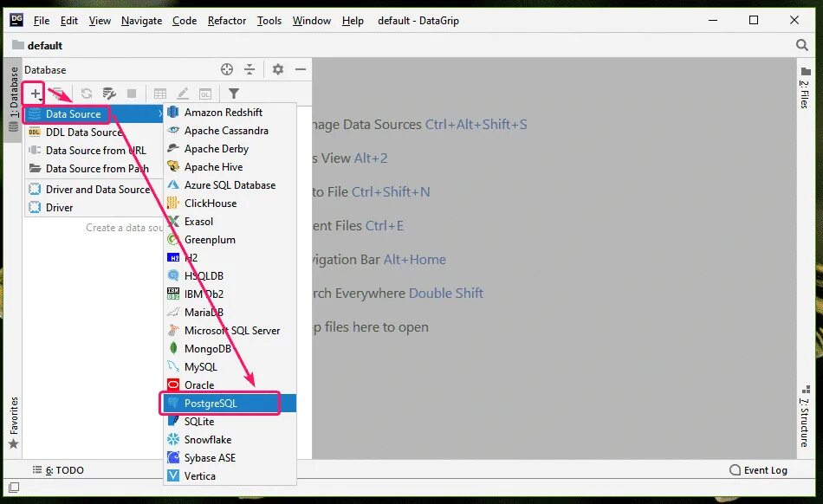Choose Oracle data source
Image resolution: width=823 pixels, height=504 pixels.
coord(230,385)
